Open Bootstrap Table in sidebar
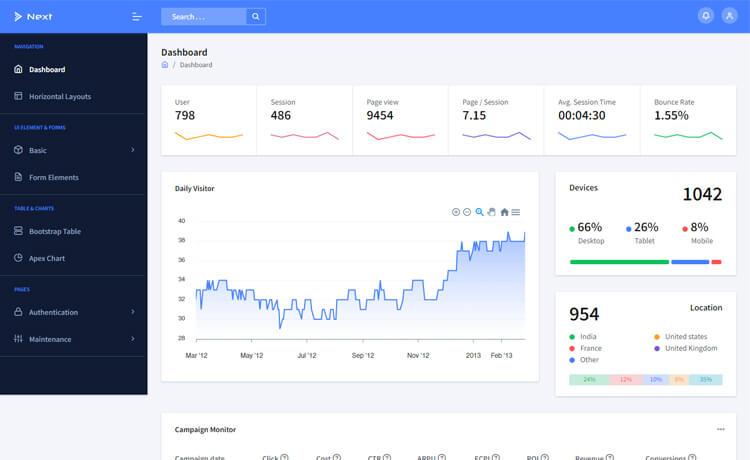 tap(54, 231)
